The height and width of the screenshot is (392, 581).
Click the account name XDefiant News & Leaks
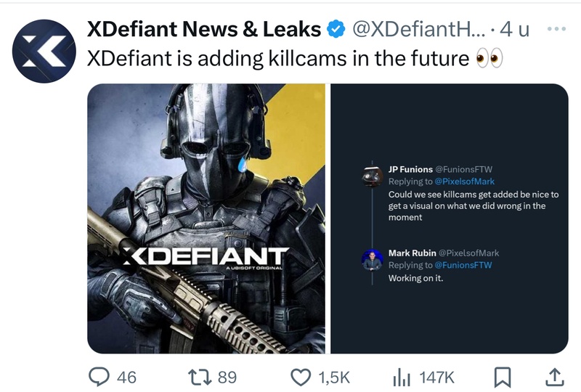tap(203, 29)
